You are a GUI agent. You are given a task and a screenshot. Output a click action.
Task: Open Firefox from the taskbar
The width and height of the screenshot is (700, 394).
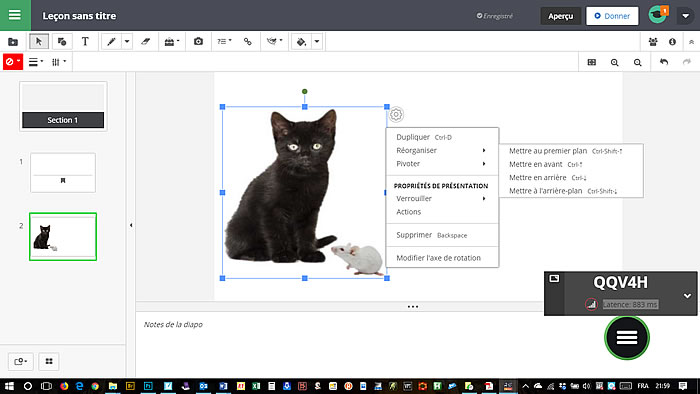64,386
